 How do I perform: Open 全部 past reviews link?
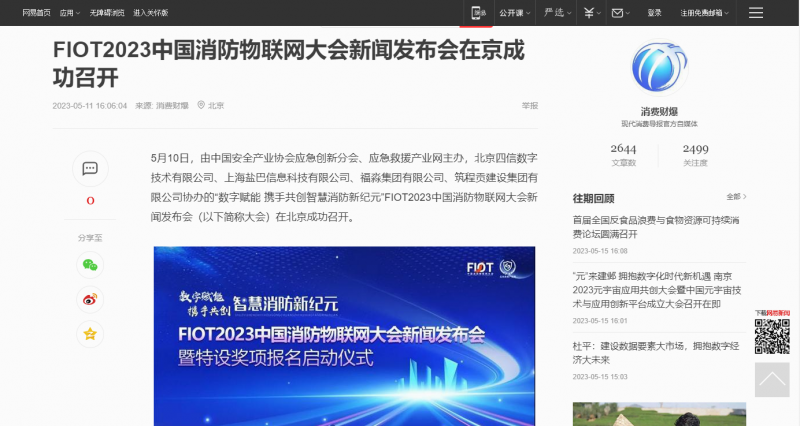click(x=736, y=197)
